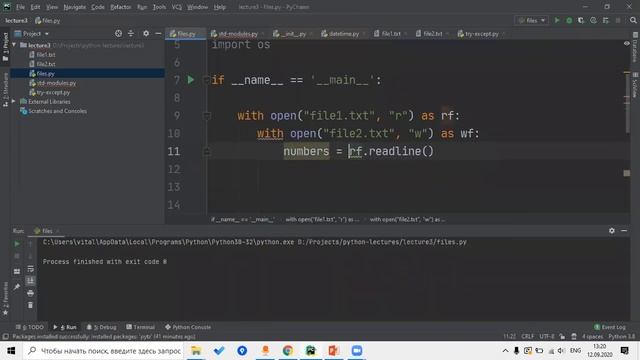Viewport: 640px width, 360px height.
Task: Stop the process in the Run panel
Action: 17,256
